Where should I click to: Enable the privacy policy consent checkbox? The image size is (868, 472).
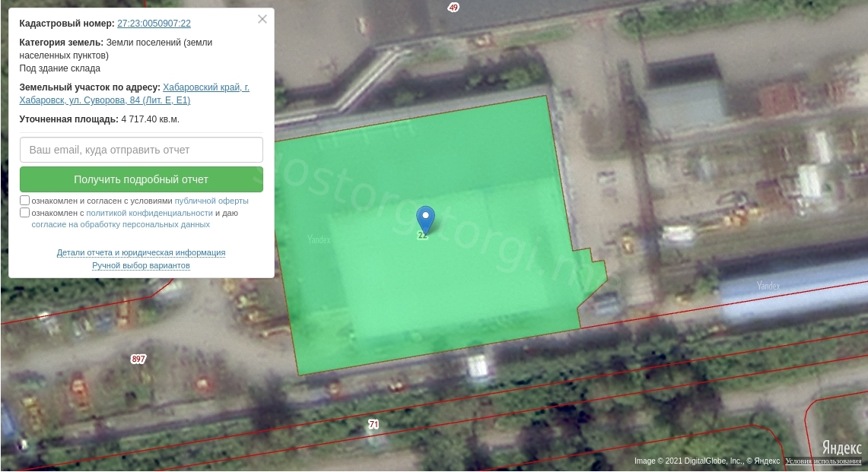pos(25,213)
